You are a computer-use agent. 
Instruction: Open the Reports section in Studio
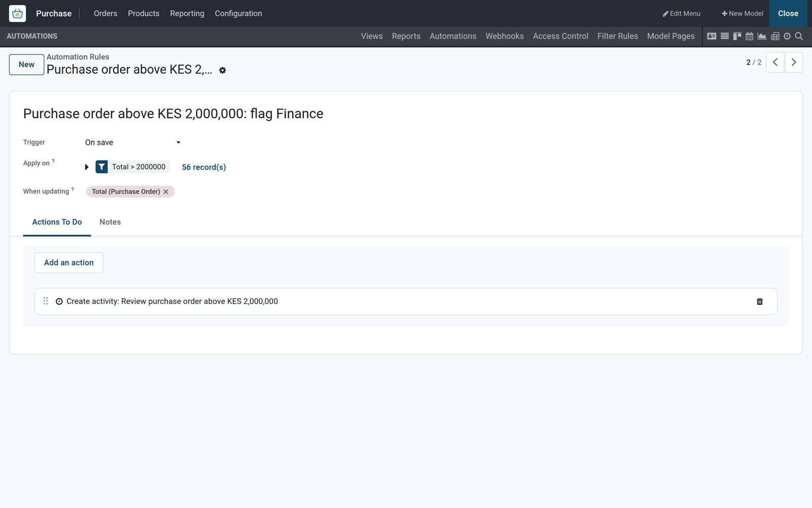click(x=406, y=36)
